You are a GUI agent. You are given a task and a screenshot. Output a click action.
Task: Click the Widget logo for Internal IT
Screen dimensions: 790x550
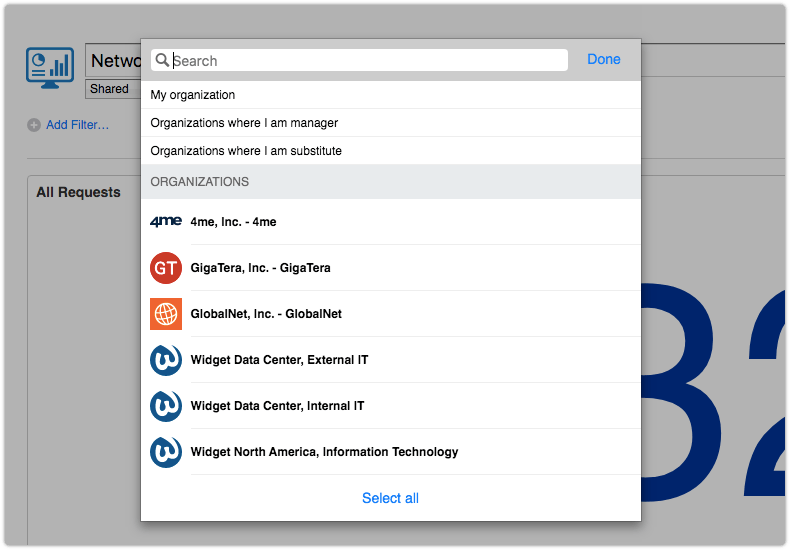coord(166,406)
